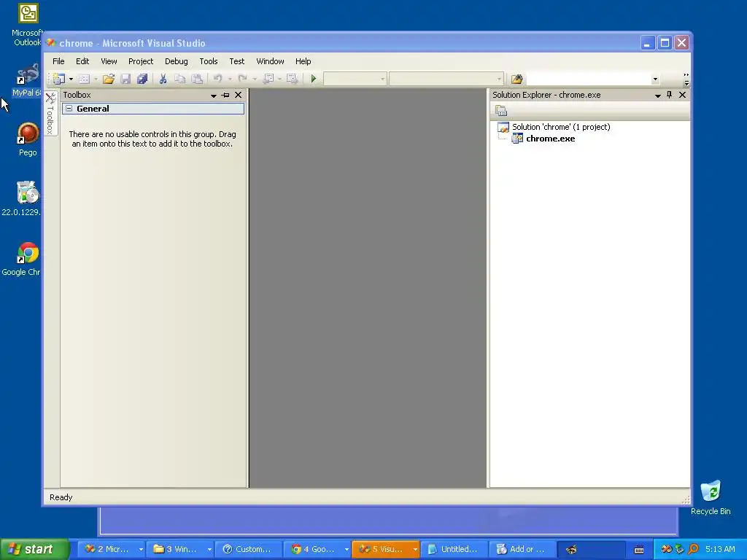The height and width of the screenshot is (560, 747).
Task: Click the Paste clipboard icon
Action: coord(197,79)
